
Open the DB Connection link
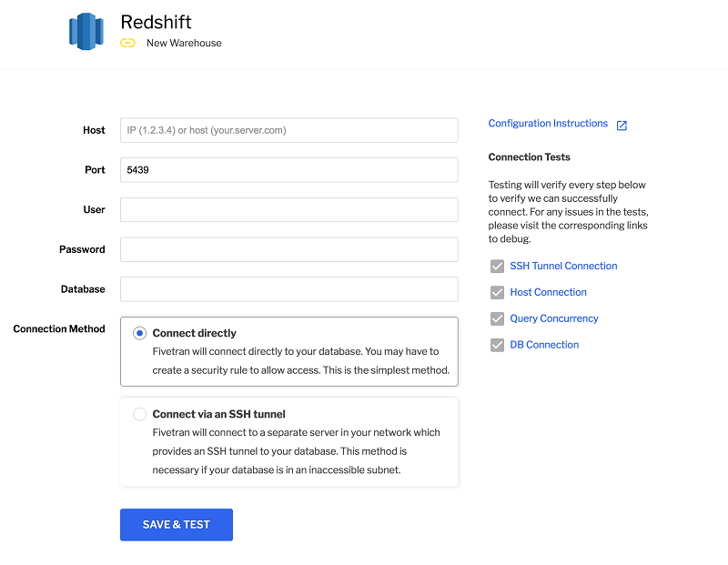point(544,345)
